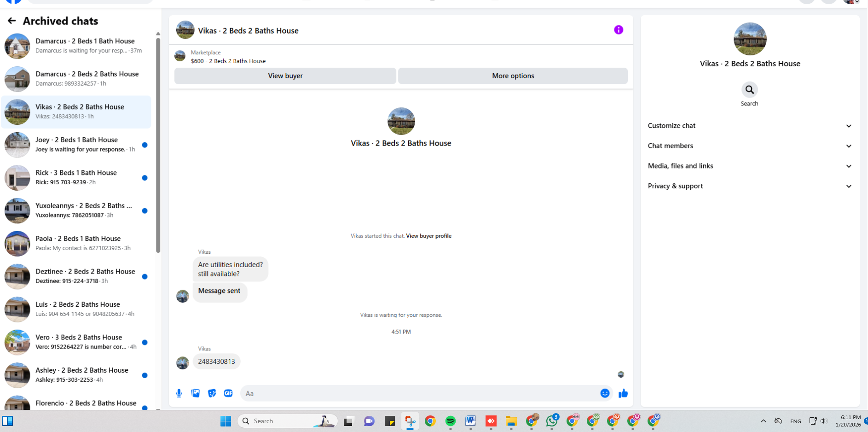Select Vikas 2 Beds 2 Baths House chat

click(76, 112)
